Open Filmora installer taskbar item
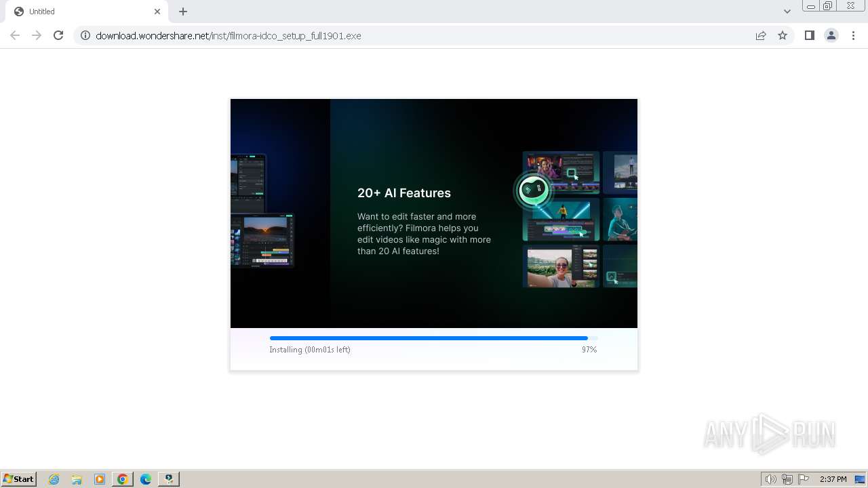The width and height of the screenshot is (868, 488). (169, 479)
